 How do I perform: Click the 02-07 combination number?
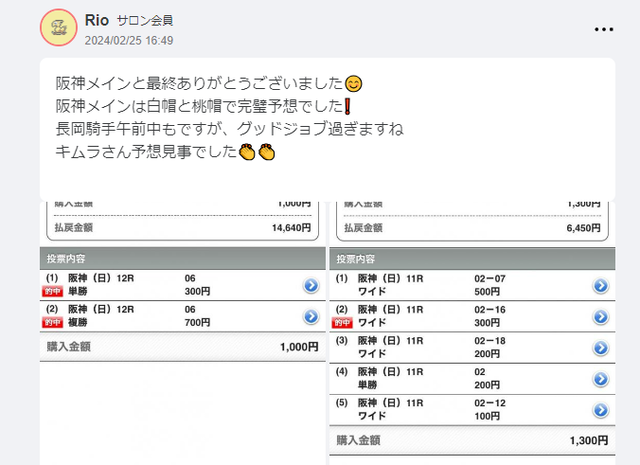tap(490, 279)
